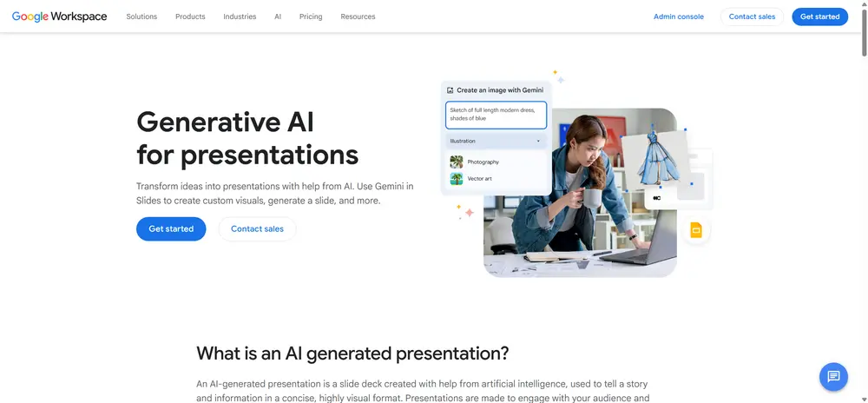Click the Vector art option label
The height and width of the screenshot is (403, 868).
[479, 179]
